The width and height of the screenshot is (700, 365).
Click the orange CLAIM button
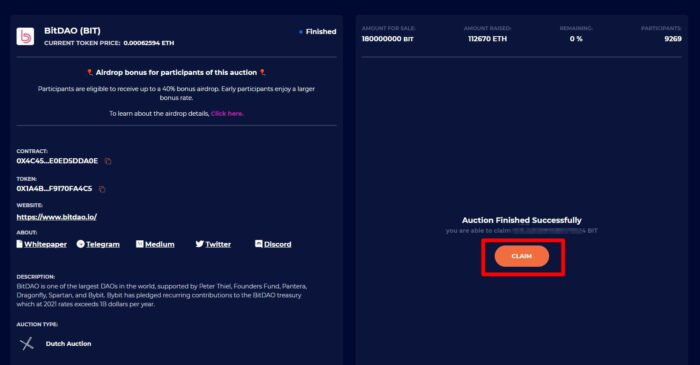tap(521, 256)
